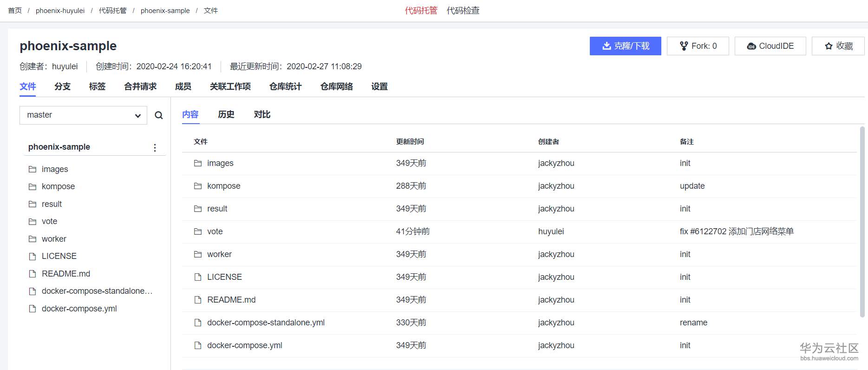Open the master branch dropdown
The height and width of the screenshot is (370, 868).
(x=83, y=115)
